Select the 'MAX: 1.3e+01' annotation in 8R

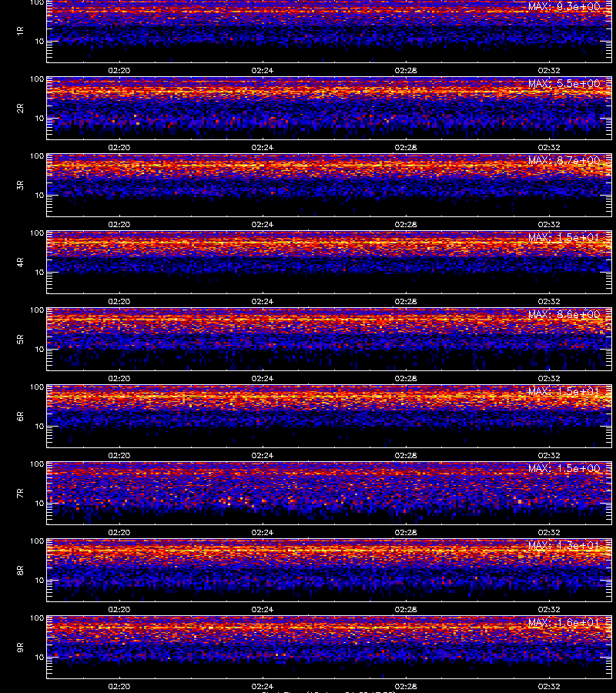pyautogui.click(x=564, y=545)
